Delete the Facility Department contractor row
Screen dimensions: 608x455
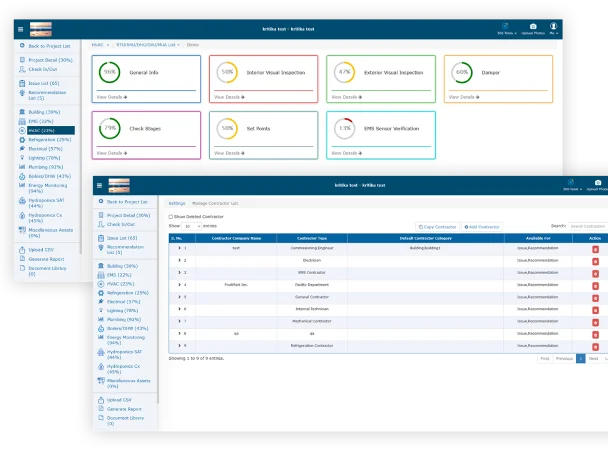click(595, 286)
